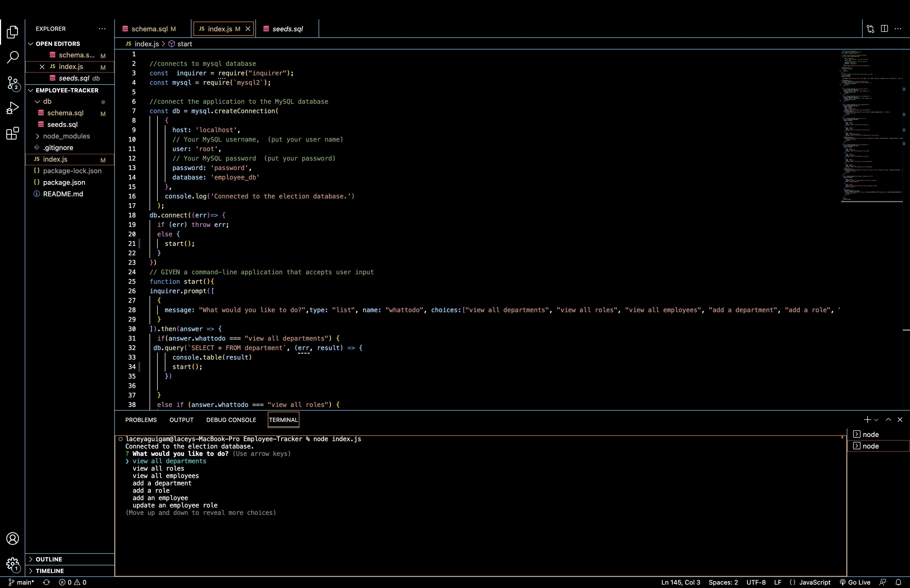
Task: Open notifications bell in status bar
Action: pos(898,582)
